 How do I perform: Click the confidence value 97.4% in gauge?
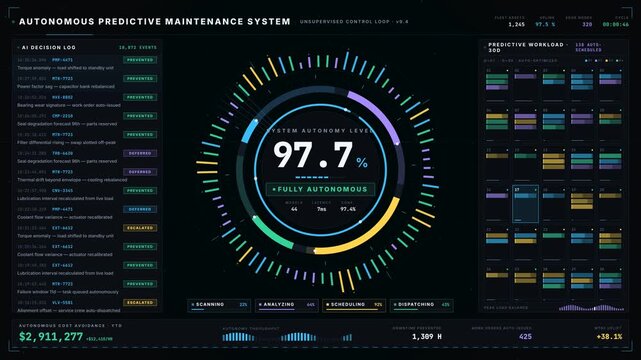pos(348,209)
